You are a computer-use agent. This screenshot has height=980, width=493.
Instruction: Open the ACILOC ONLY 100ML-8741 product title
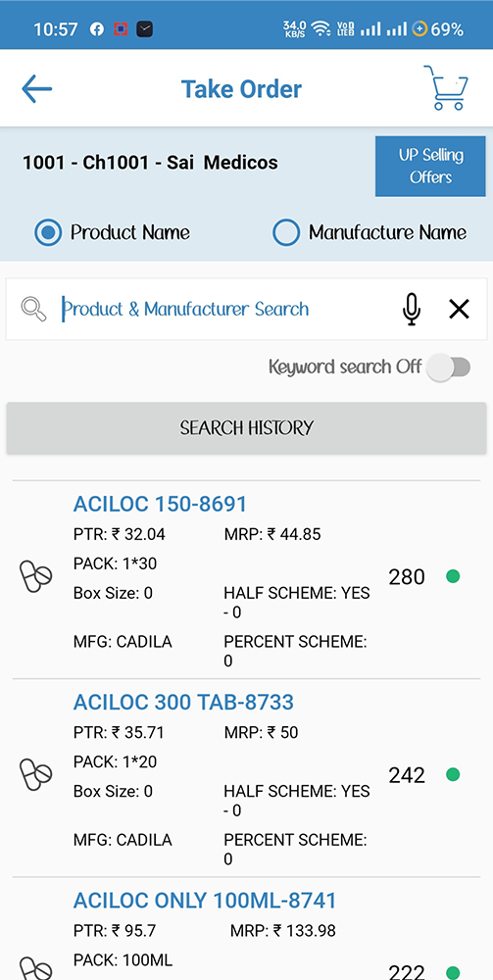[x=205, y=900]
